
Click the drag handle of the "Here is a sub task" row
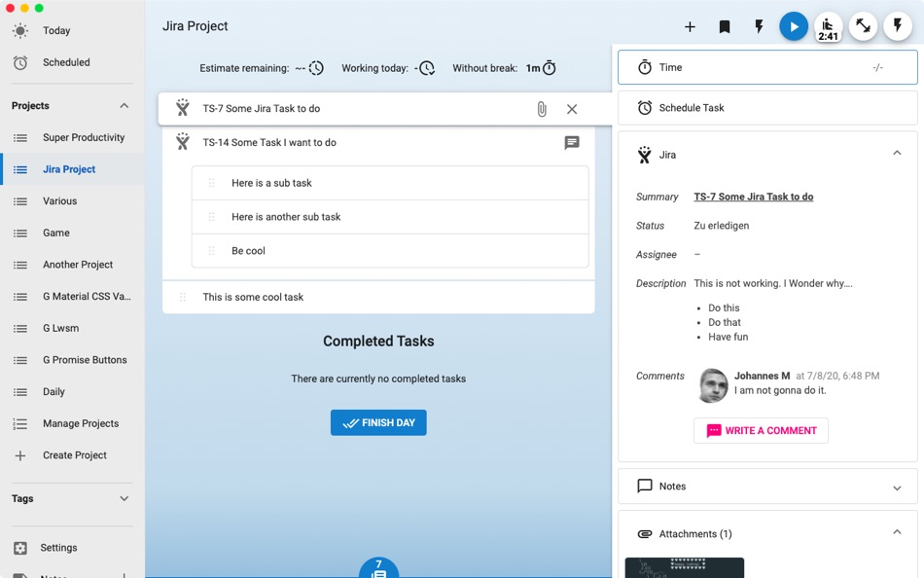coord(211,183)
